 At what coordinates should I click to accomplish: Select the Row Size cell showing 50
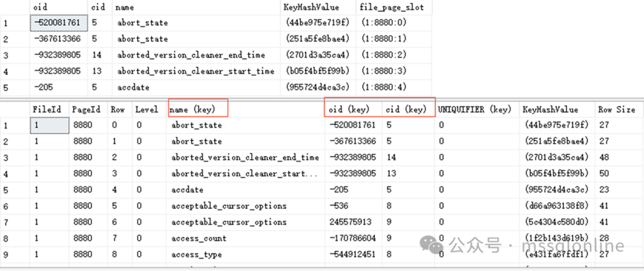click(x=603, y=173)
